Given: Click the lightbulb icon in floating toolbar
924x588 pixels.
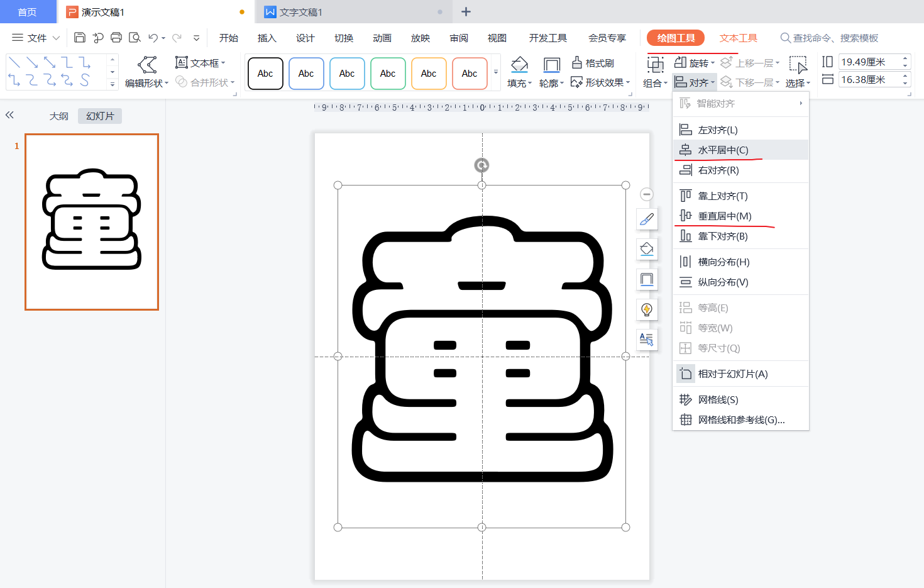Looking at the screenshot, I should [x=647, y=309].
